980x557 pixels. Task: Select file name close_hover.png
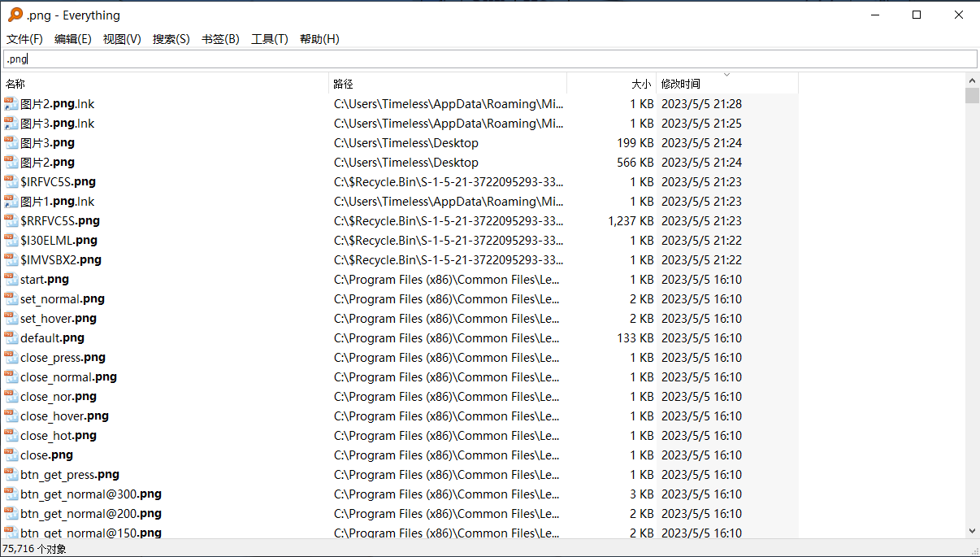coord(64,416)
